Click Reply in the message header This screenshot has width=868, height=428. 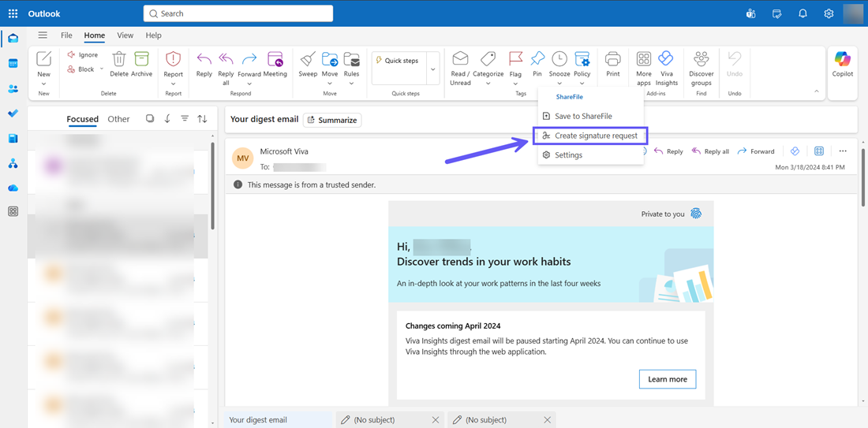click(668, 151)
